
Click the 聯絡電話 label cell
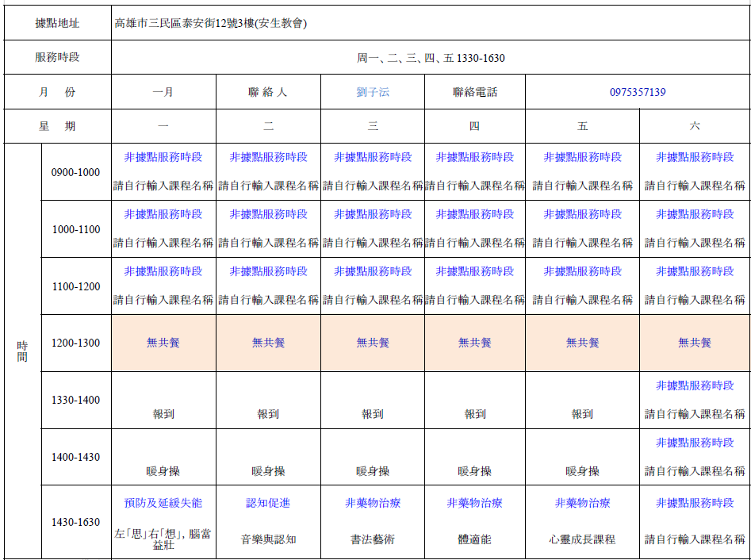coord(475,92)
